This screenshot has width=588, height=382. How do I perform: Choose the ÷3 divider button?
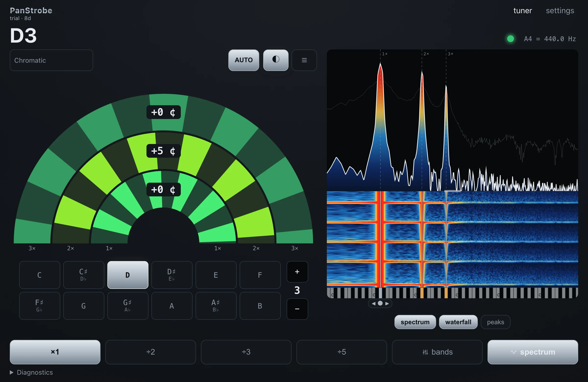click(246, 352)
